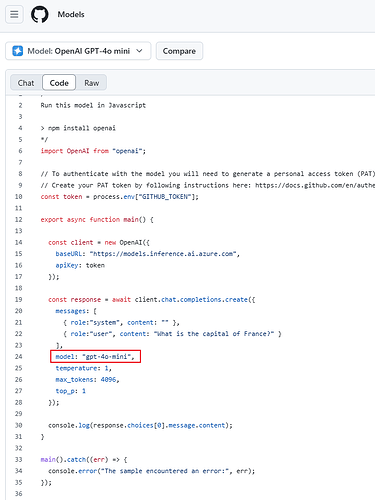375x500 pixels.
Task: Click the 'npm install openai' line
Action: click(78, 128)
